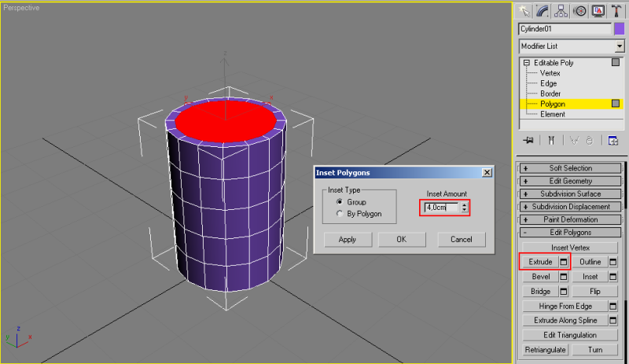Open the purple object color swatch

(x=620, y=29)
